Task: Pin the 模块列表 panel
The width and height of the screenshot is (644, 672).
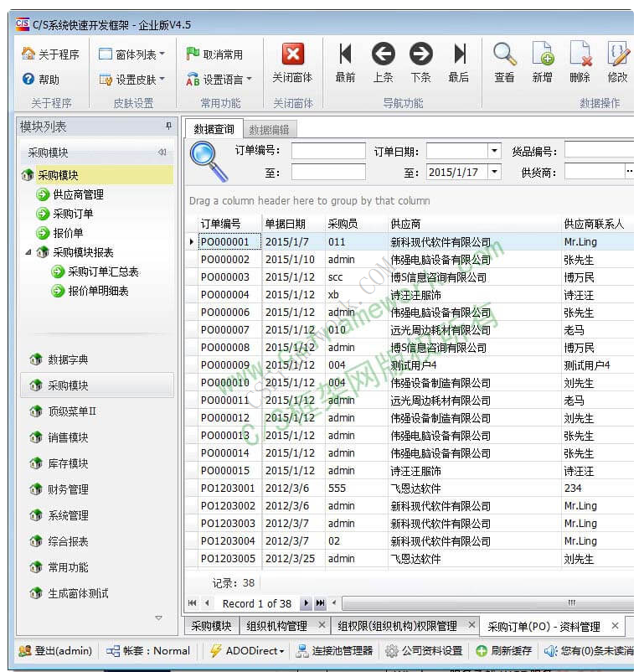Action: pyautogui.click(x=169, y=126)
